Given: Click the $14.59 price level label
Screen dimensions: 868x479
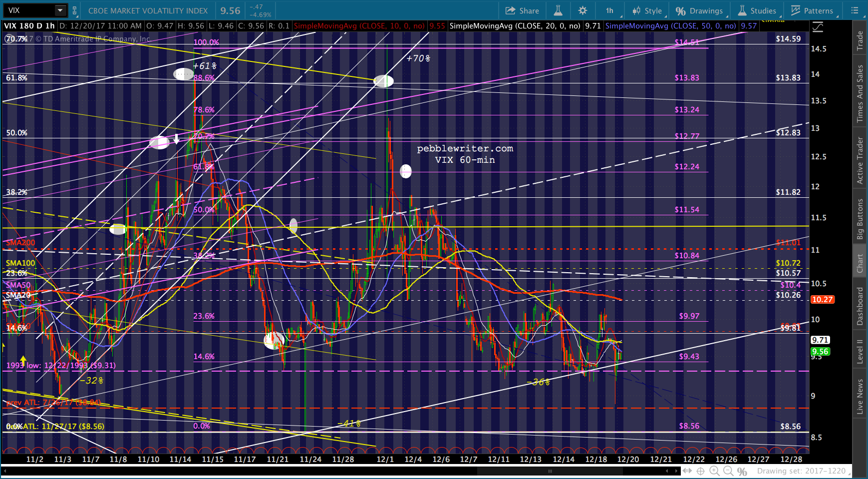Looking at the screenshot, I should pos(788,39).
